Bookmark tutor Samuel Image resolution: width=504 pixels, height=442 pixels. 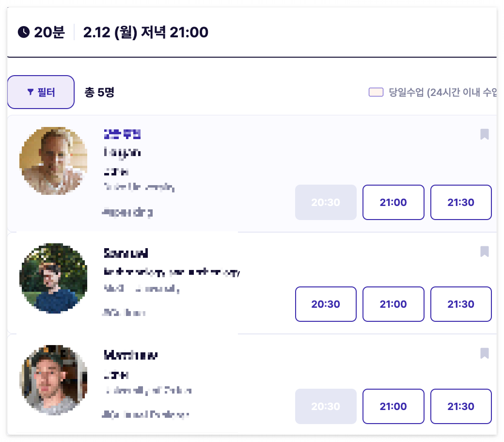(x=485, y=252)
